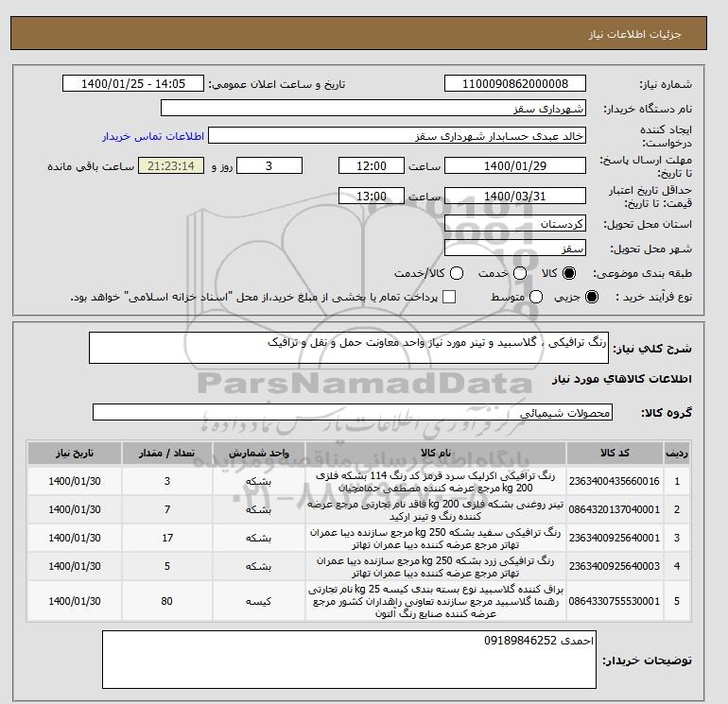This screenshot has width=728, height=704.
Task: Click the شرح کلی نیاز description box
Action: pyautogui.click(x=349, y=348)
